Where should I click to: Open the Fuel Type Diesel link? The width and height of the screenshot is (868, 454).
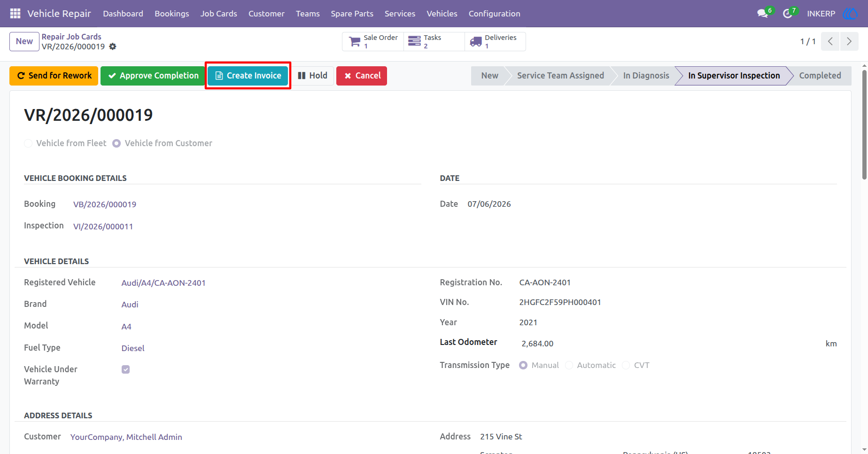pos(133,348)
